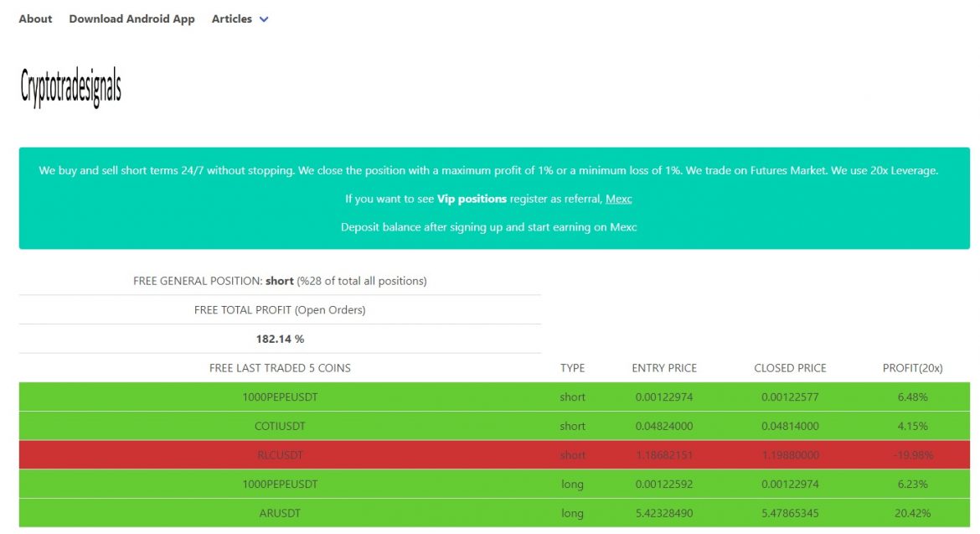The height and width of the screenshot is (534, 980).
Task: Click the FREE GENERAL POSITION row
Action: (280, 281)
